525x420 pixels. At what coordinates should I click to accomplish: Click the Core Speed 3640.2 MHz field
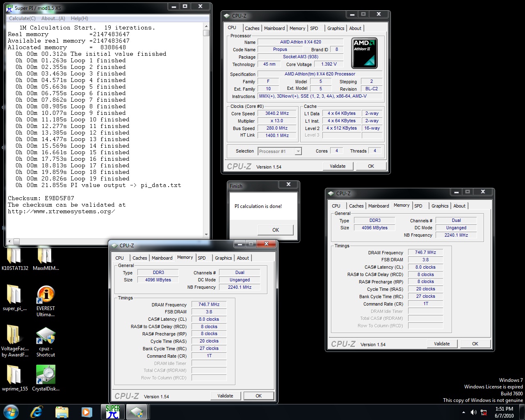(277, 114)
